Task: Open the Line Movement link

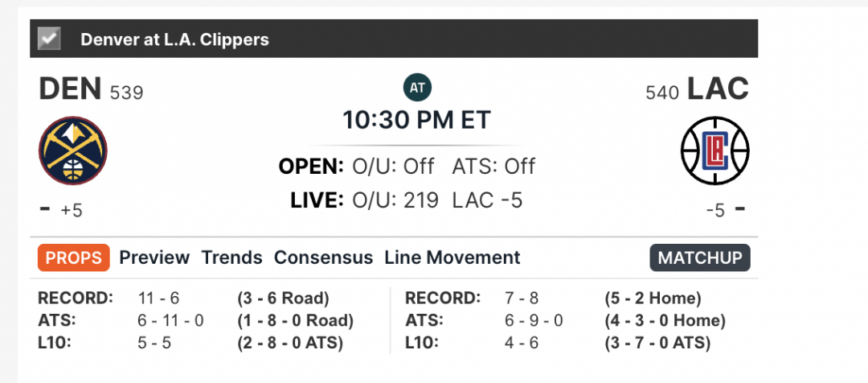Action: (x=452, y=257)
